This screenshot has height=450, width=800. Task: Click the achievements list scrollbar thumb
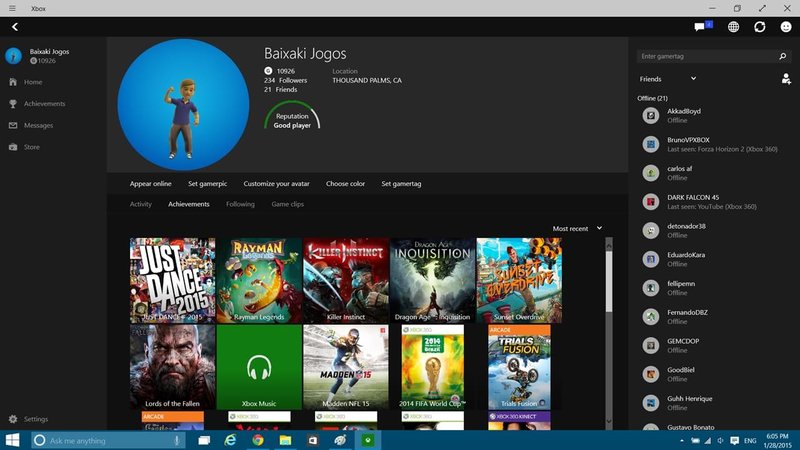tap(609, 281)
